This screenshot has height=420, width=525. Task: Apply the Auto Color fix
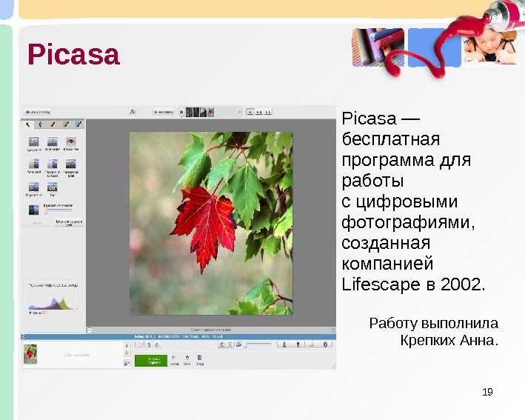pos(70,167)
